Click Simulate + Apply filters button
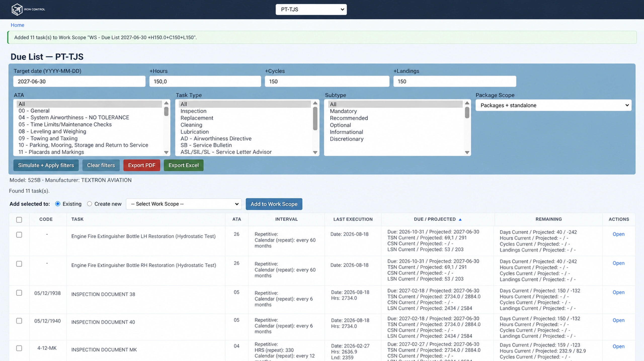The height and width of the screenshot is (361, 644). 46,165
